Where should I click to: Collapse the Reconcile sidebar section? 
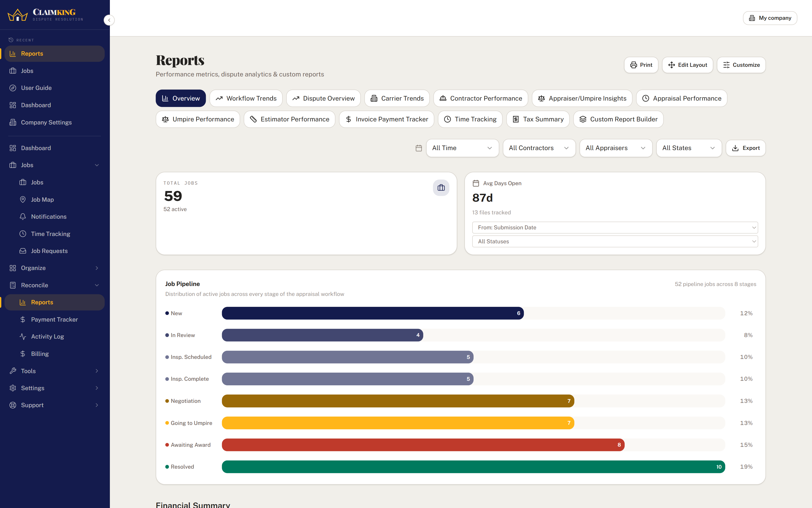[x=55, y=285]
